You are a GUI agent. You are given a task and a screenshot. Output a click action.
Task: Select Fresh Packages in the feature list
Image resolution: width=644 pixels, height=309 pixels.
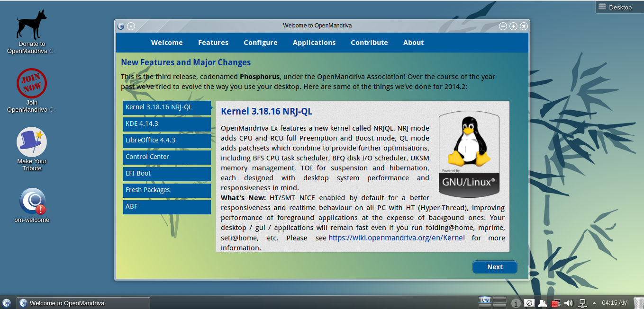pos(167,190)
